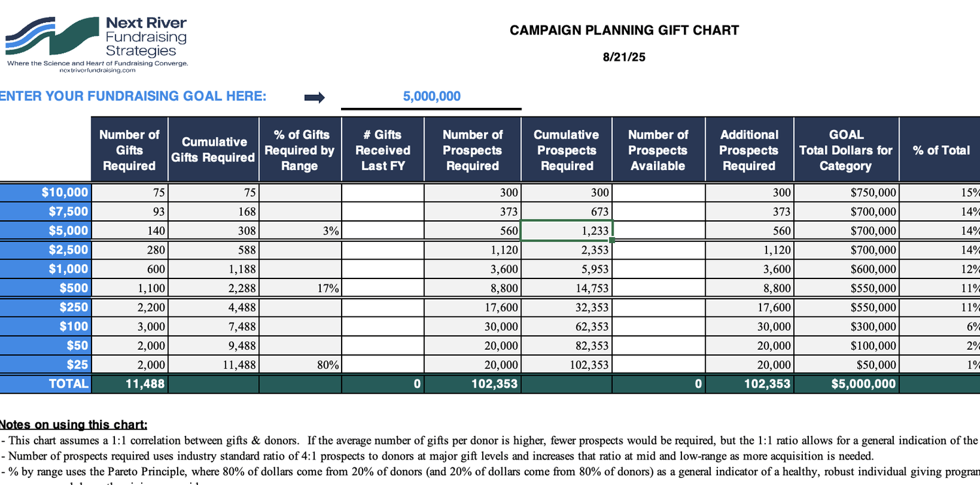Click the dark arrow beside the goal prompt
Screen dimensions: 980x485
pos(314,97)
